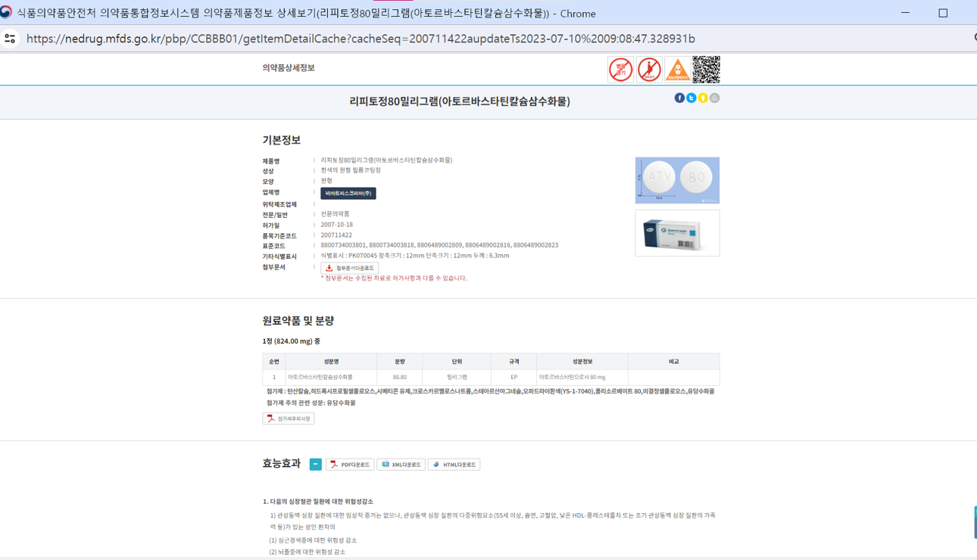Collapse the 효능효과 section with the minus button
This screenshot has height=560, width=977.
[x=315, y=464]
